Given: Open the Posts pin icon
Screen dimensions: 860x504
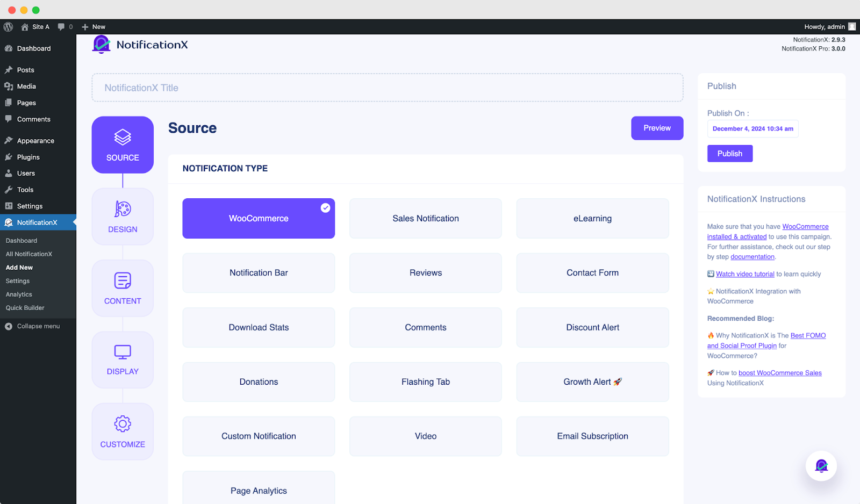Looking at the screenshot, I should click(9, 70).
